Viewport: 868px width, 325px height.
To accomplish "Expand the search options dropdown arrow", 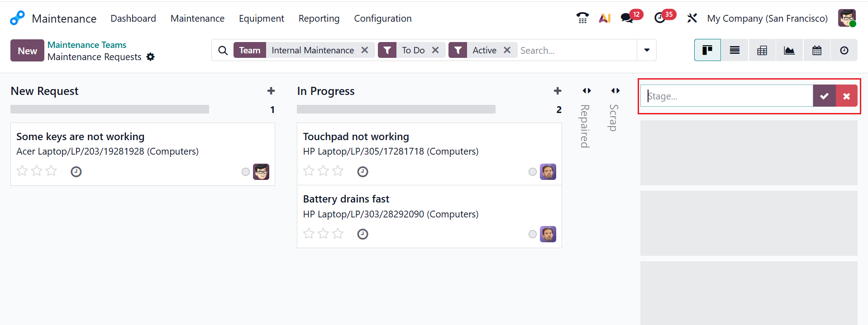I will pyautogui.click(x=647, y=50).
